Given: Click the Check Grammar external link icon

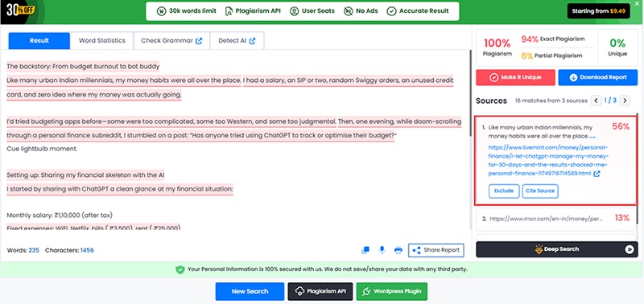Looking at the screenshot, I should coord(199,41).
